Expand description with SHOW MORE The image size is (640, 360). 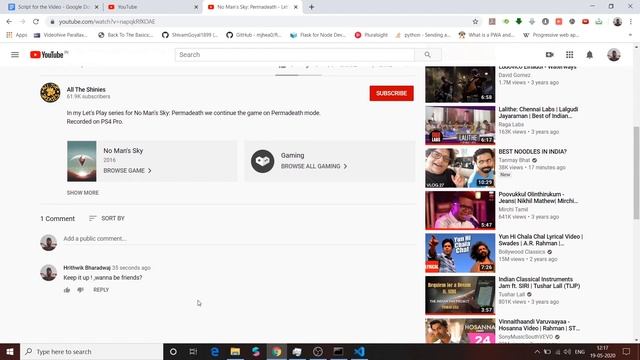point(83,193)
